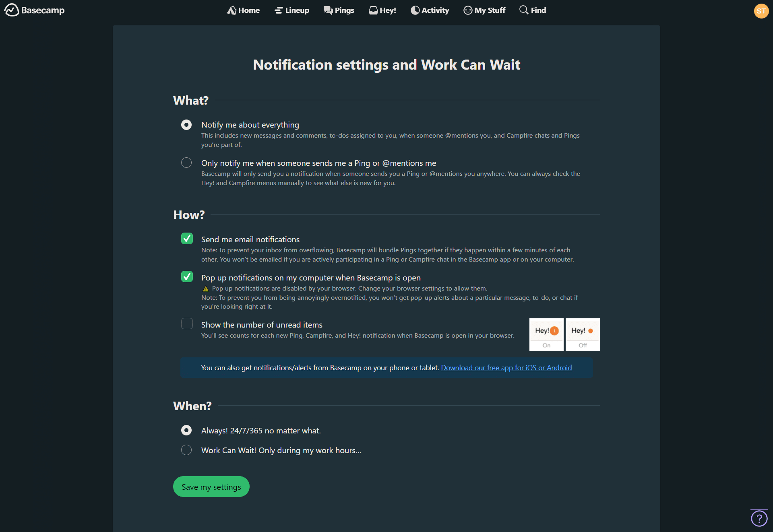Image resolution: width=773 pixels, height=532 pixels.
Task: Open the Hey! notifications menu
Action: (382, 10)
